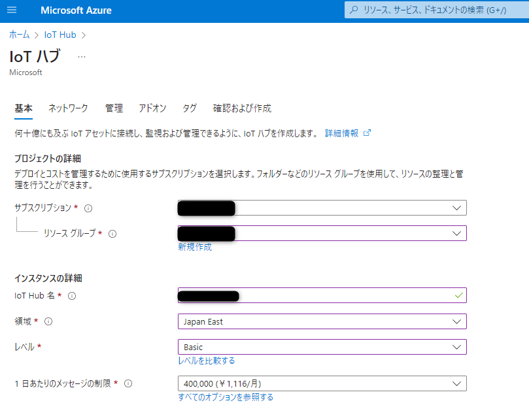Click info icon next to IoT Hub 名
Viewport: 529px width, 420px height.
72,296
